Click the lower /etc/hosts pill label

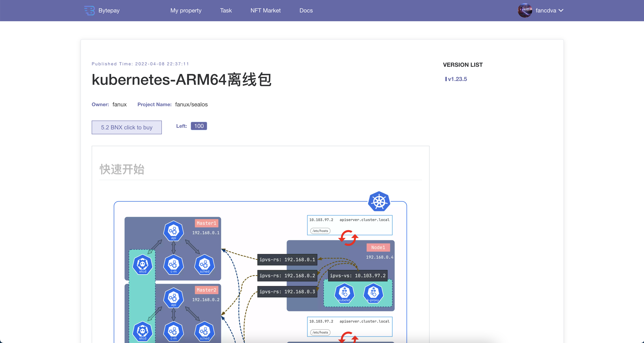pyautogui.click(x=320, y=332)
